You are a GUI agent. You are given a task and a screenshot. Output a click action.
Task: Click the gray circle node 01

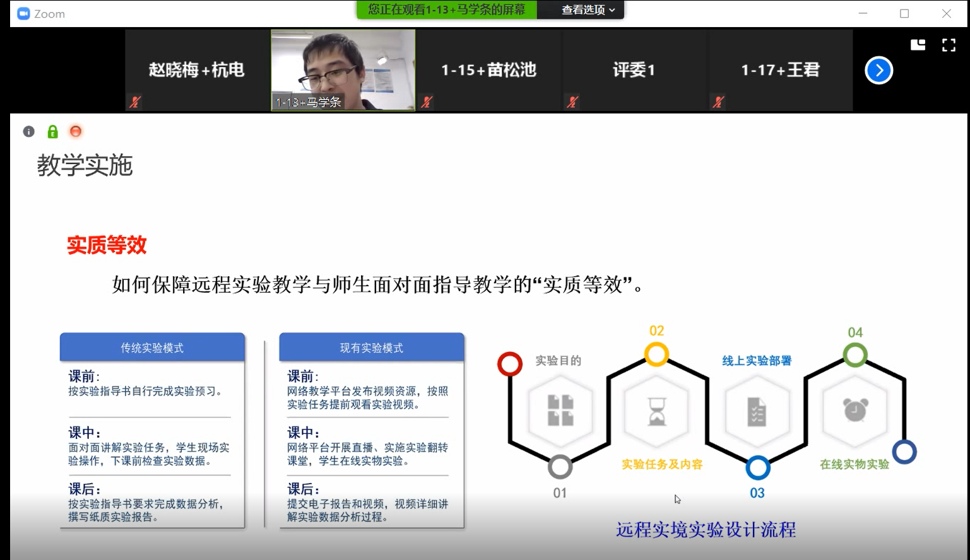[560, 467]
